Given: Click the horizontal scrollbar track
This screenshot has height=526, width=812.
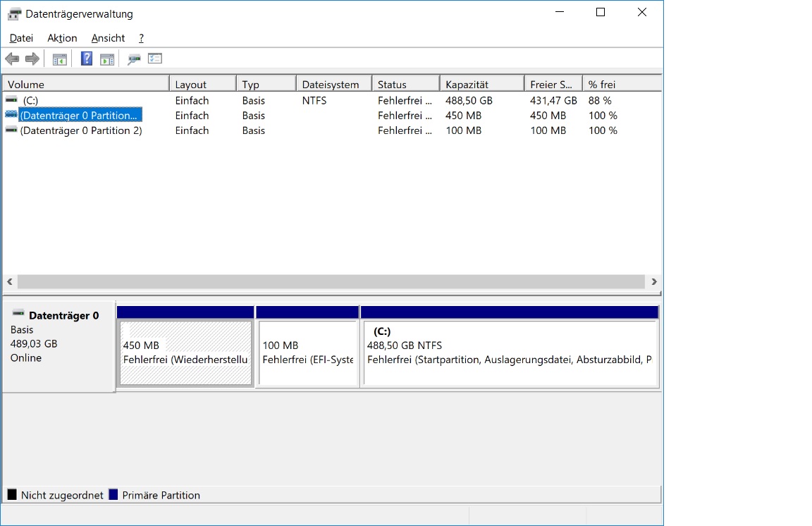Looking at the screenshot, I should pos(331,281).
